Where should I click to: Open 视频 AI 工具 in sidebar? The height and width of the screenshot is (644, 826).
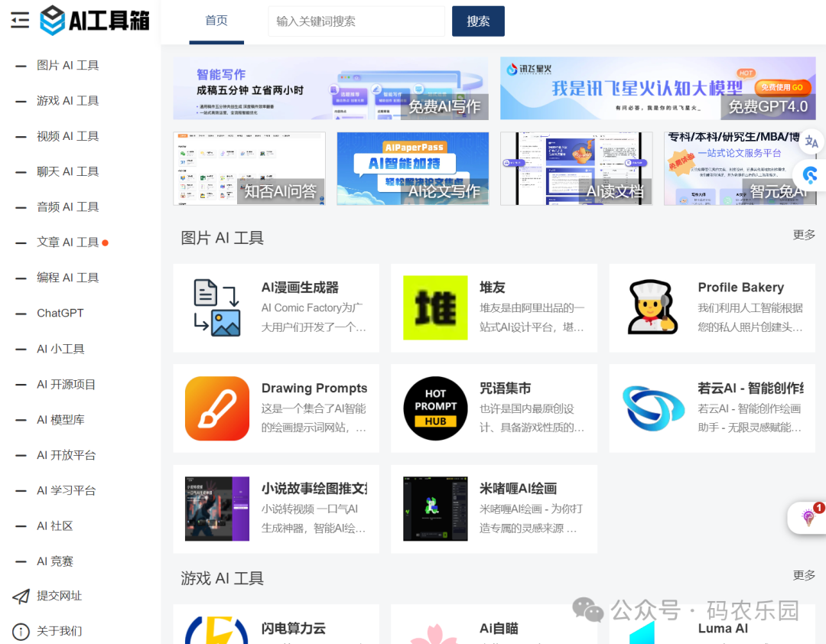pos(67,136)
